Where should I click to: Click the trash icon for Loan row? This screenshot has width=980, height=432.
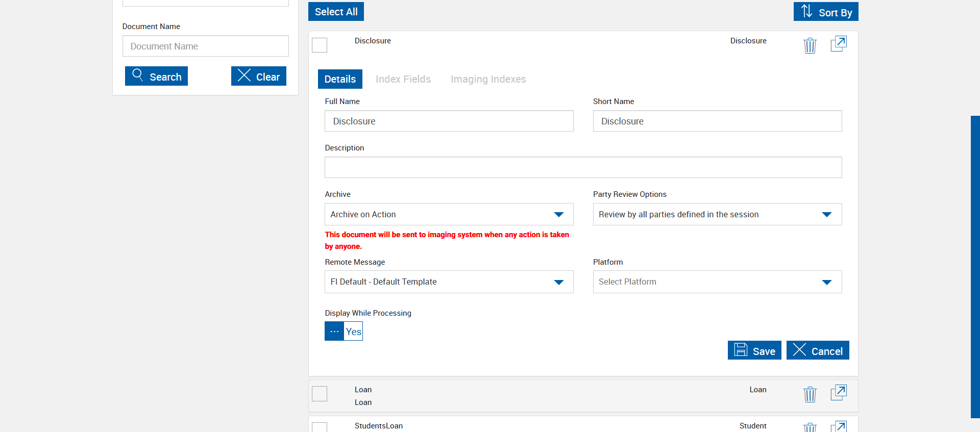810,394
